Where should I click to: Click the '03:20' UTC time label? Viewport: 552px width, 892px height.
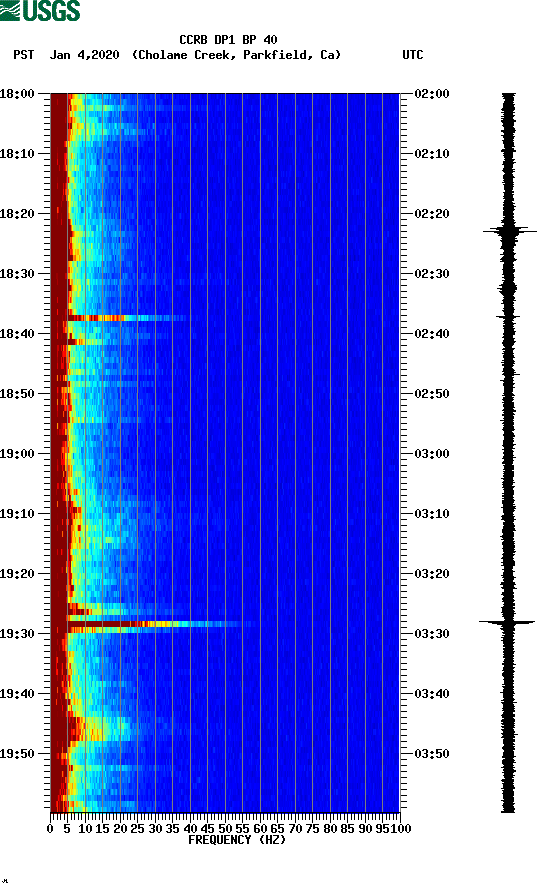pyautogui.click(x=432, y=573)
